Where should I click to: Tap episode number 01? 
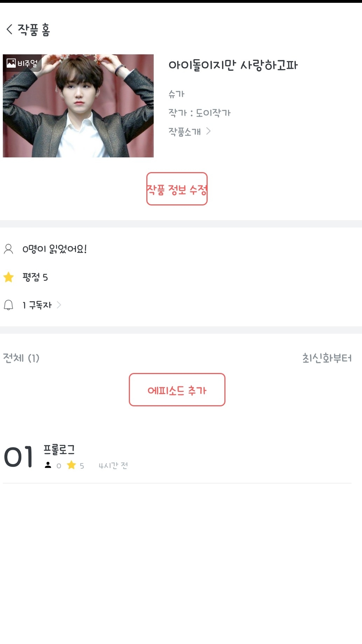[x=19, y=457]
